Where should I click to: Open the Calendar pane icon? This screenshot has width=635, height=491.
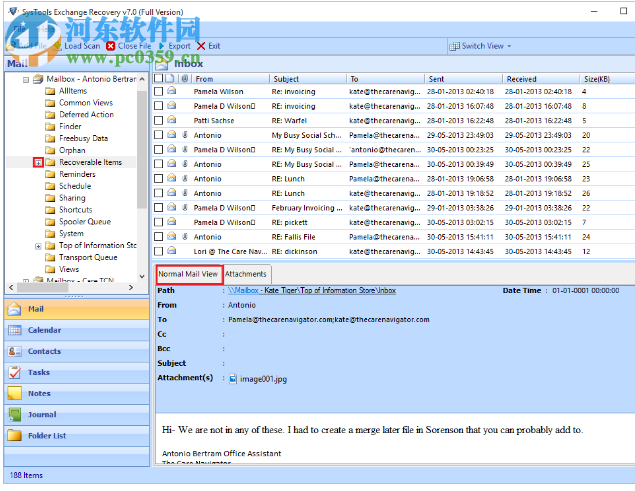click(x=15, y=330)
